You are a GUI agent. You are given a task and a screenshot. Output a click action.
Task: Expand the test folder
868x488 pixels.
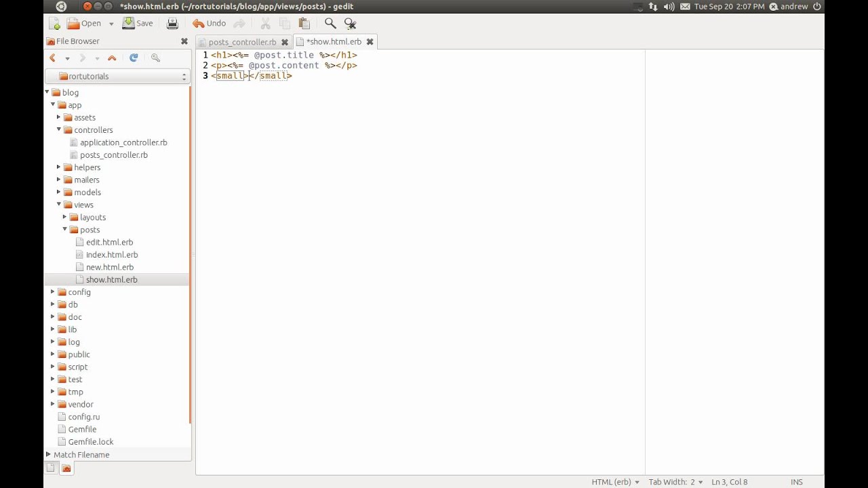(x=53, y=379)
